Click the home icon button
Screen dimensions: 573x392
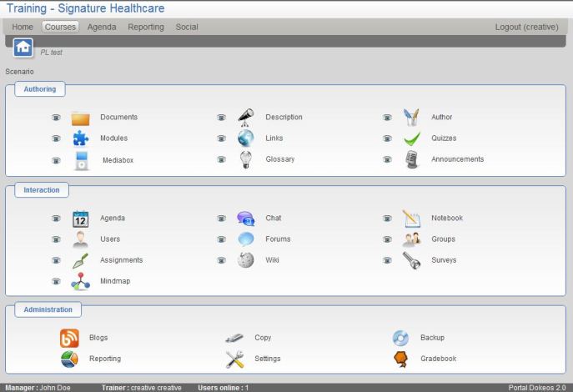click(23, 48)
